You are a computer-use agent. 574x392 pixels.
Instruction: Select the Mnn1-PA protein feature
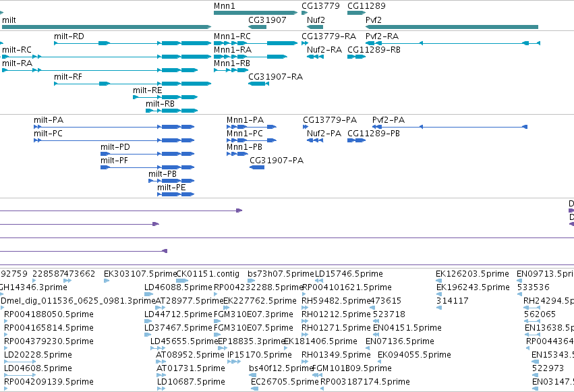[252, 127]
